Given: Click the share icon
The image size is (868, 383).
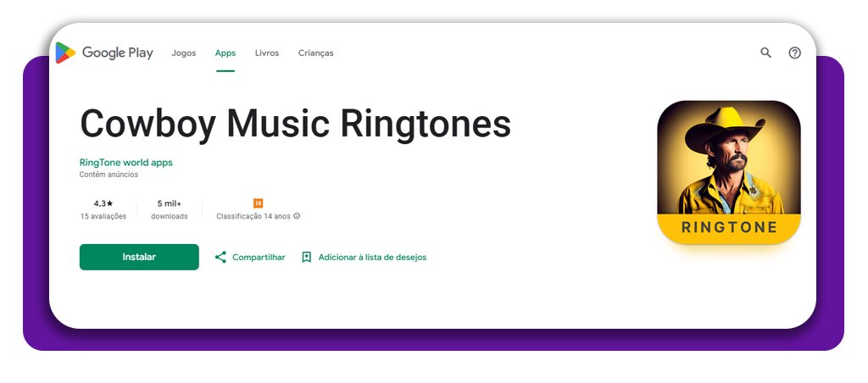Looking at the screenshot, I should 220,257.
